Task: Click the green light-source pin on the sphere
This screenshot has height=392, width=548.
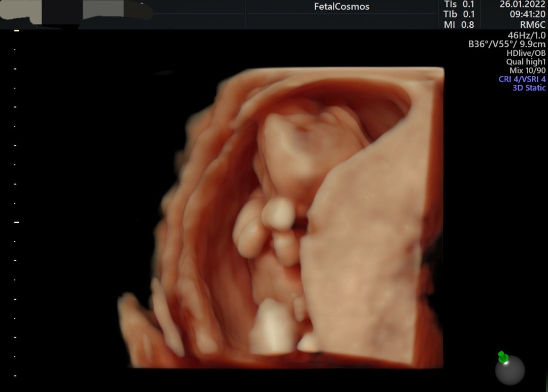Action: pos(503,357)
